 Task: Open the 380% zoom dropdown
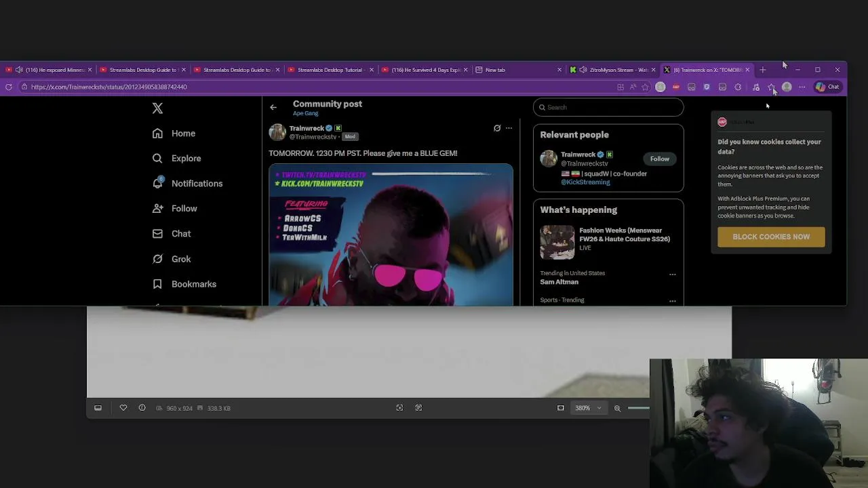click(x=589, y=408)
